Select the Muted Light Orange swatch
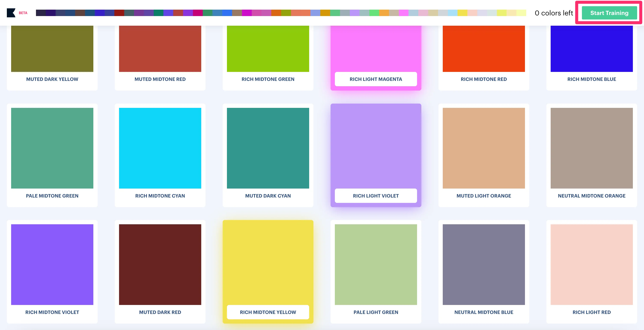 [483, 148]
